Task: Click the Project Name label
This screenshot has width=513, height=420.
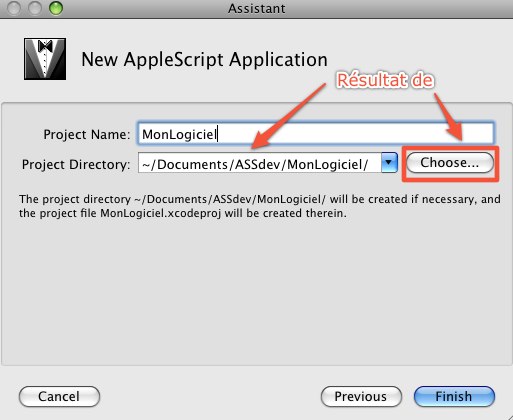Action: pos(87,134)
